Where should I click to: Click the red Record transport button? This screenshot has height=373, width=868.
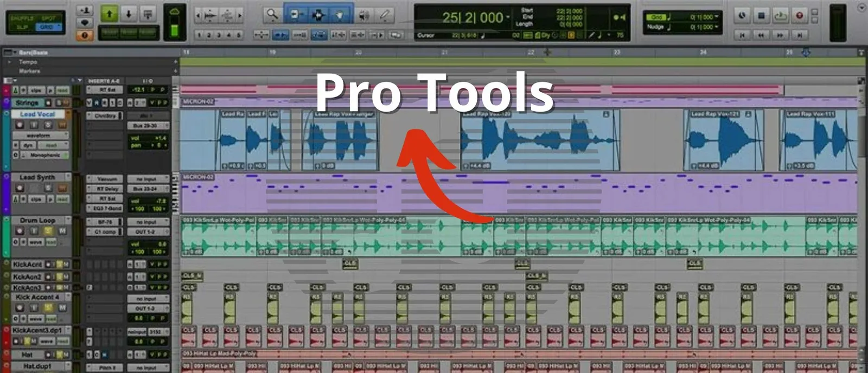799,16
